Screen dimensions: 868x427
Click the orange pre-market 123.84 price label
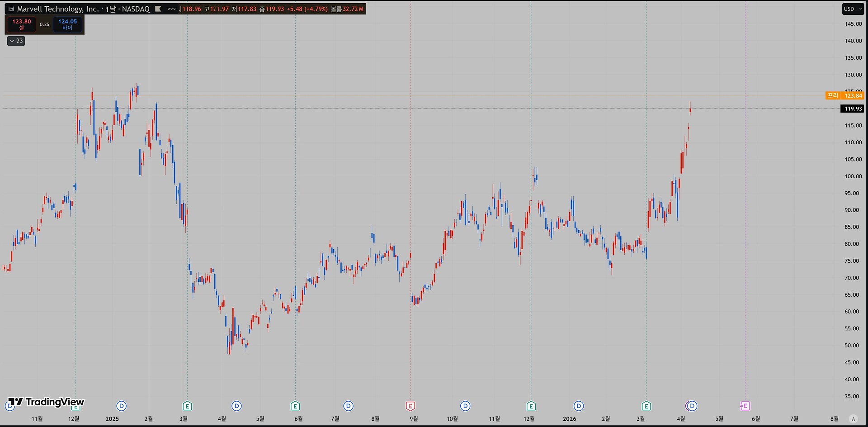point(853,96)
